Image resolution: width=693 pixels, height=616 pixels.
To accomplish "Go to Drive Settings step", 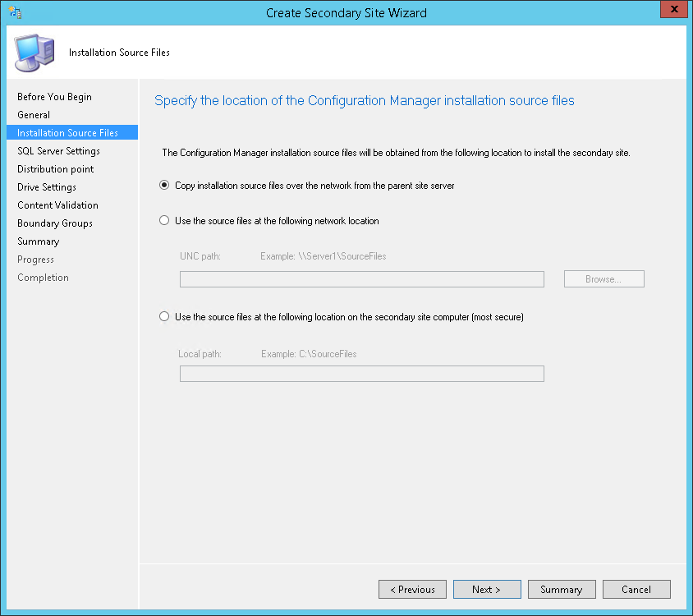I will tap(47, 187).
